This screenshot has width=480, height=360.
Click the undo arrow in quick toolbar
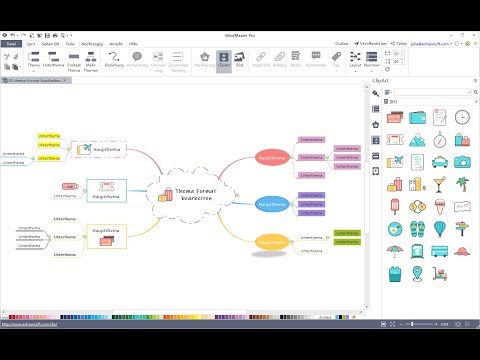pos(12,35)
